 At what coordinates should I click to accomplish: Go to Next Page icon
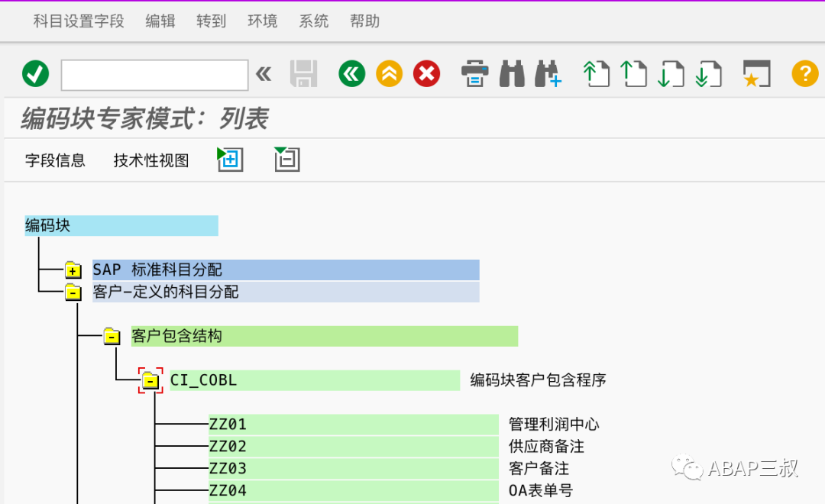click(x=671, y=73)
